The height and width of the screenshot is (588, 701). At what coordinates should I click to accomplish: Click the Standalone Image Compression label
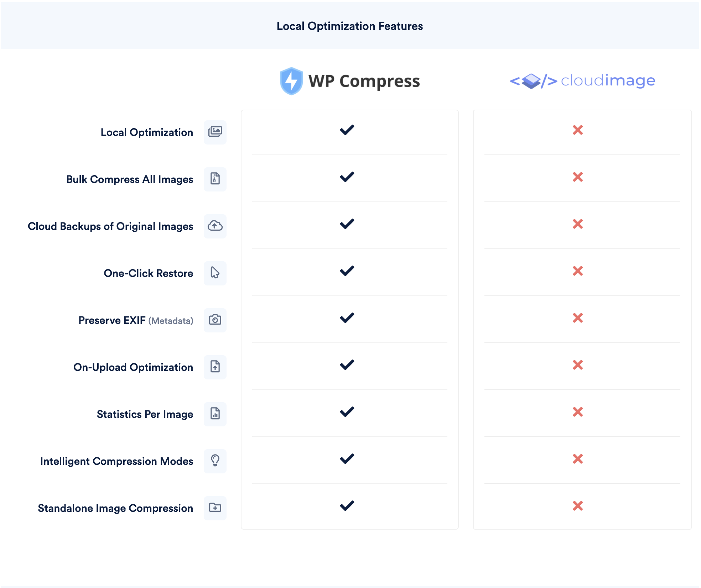[x=115, y=508]
